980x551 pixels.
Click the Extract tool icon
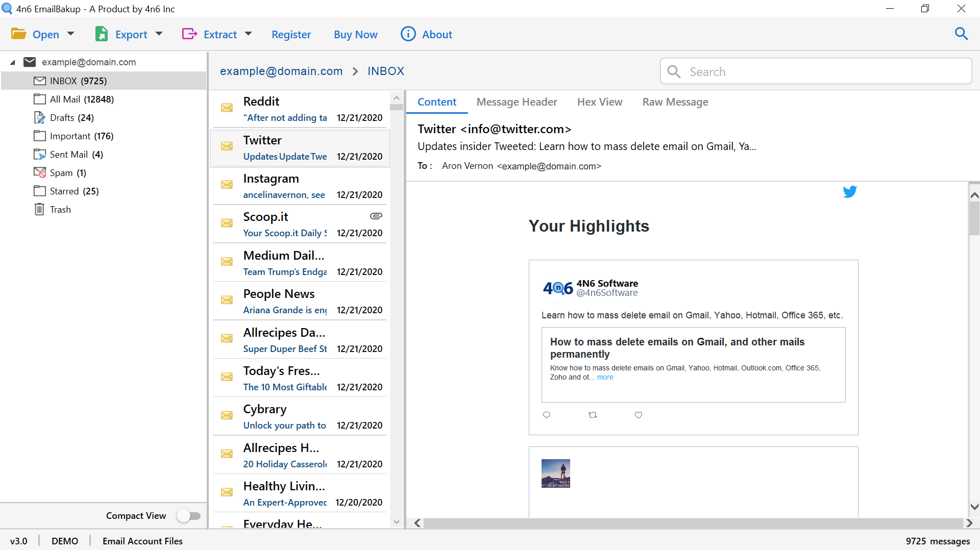[189, 34]
